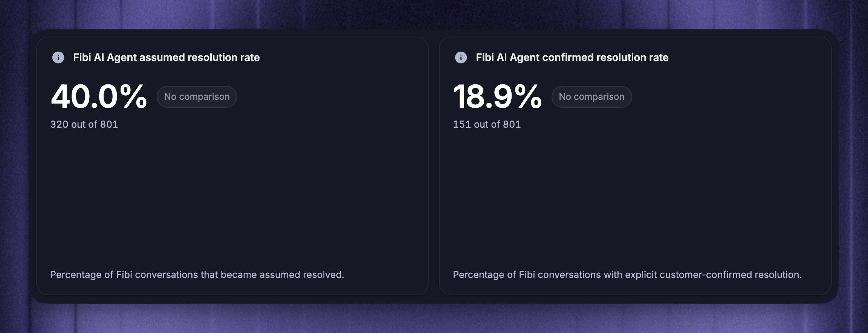This screenshot has height=333, width=868.
Task: Click the dark panel strip beneath both cards
Action: 434,299
